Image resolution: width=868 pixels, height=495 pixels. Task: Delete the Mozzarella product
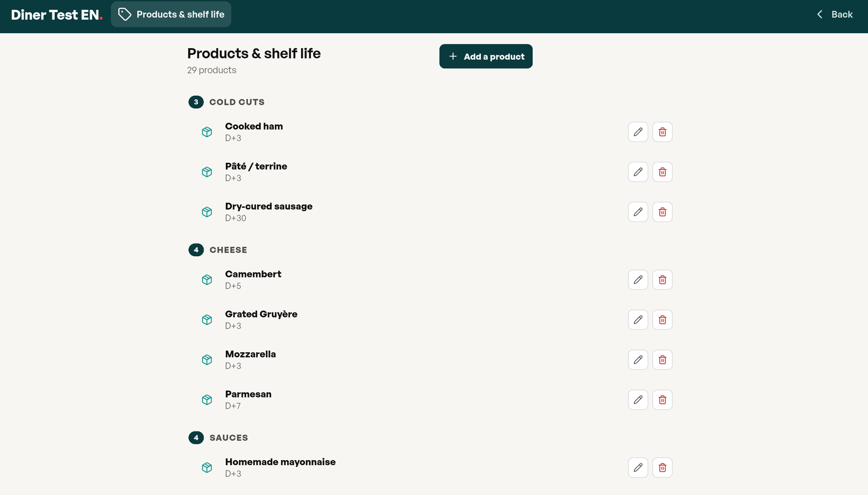tap(662, 360)
